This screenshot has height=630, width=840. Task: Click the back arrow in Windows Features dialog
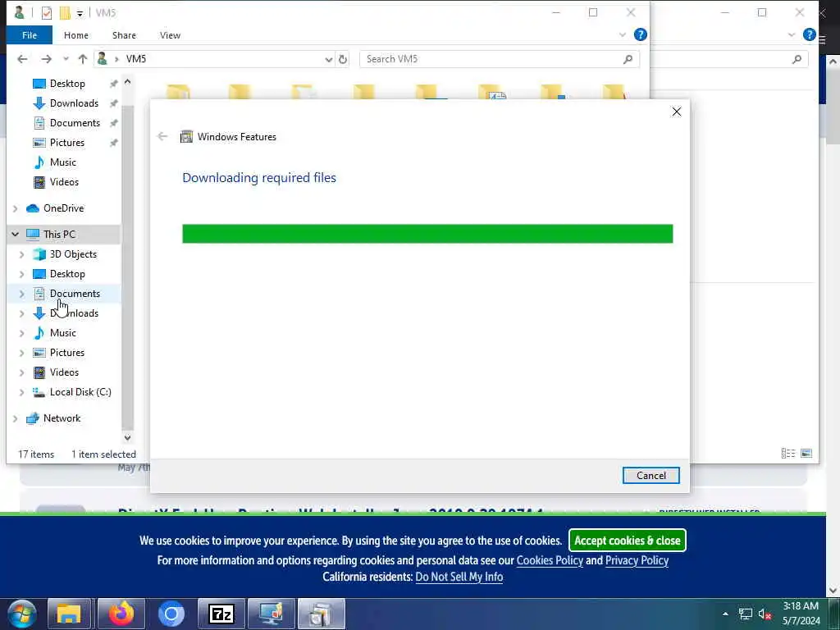pos(162,137)
